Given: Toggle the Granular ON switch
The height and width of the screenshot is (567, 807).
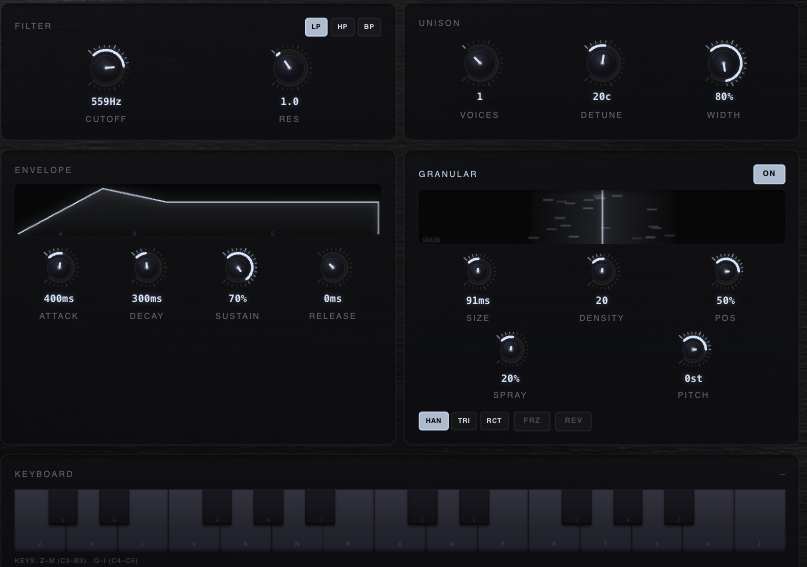Looking at the screenshot, I should (x=768, y=174).
